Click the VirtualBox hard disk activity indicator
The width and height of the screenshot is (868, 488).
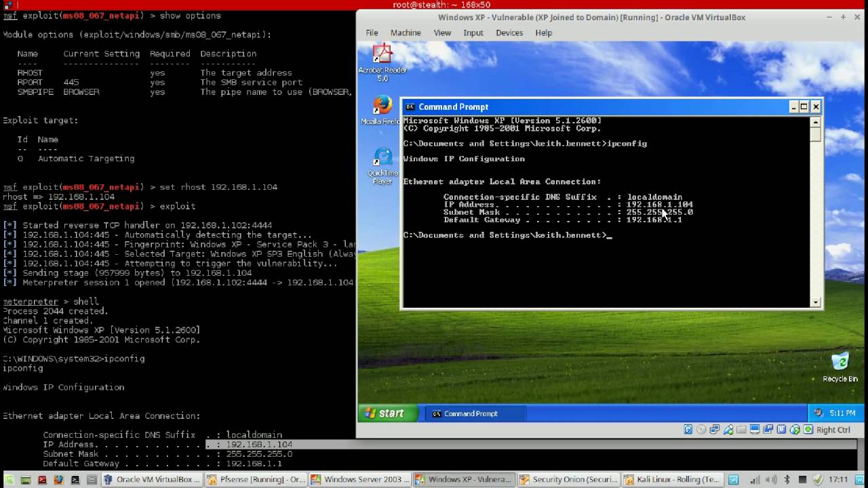(x=688, y=429)
